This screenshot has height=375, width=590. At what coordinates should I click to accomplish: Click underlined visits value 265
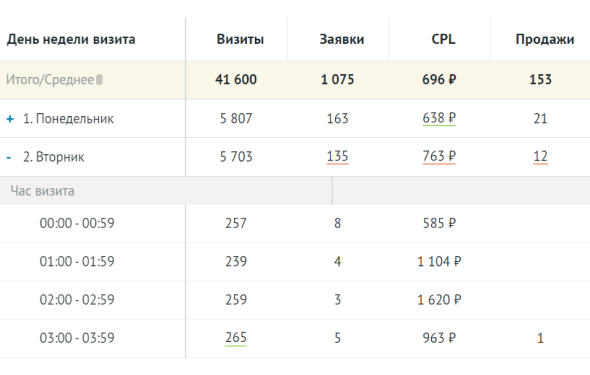[x=236, y=338]
